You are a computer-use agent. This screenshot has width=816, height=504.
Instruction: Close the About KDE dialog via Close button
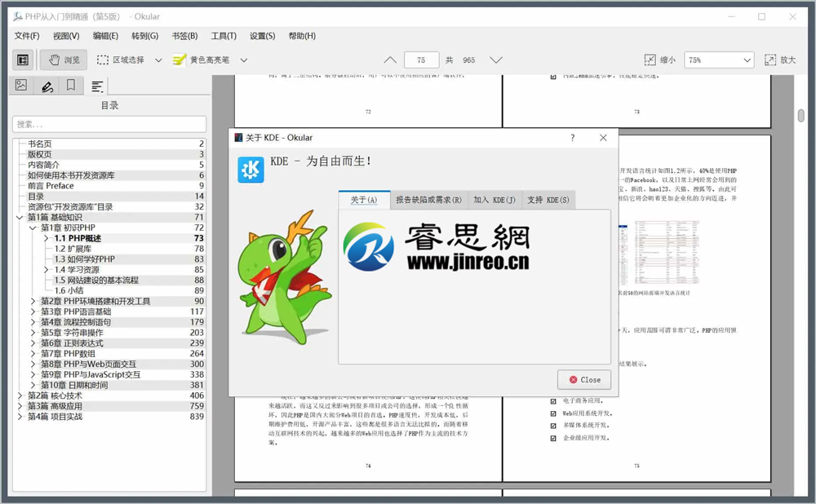(584, 379)
